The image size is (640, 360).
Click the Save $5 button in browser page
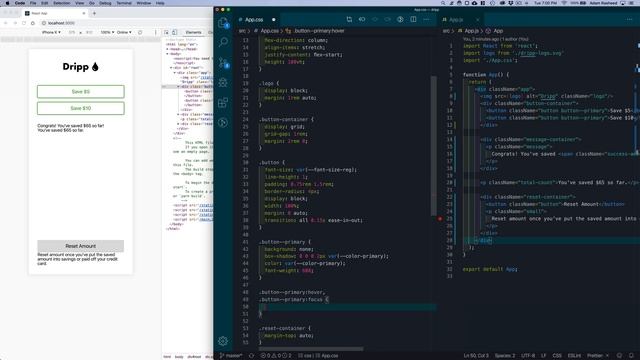click(x=81, y=91)
